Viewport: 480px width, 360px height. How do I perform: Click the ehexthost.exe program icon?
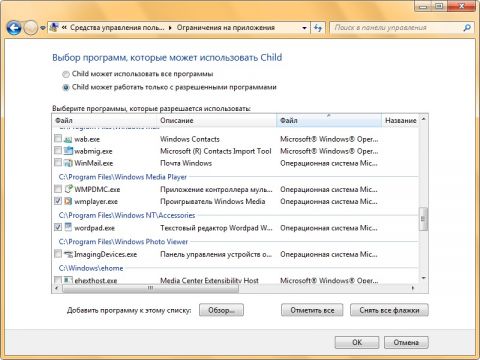68,280
